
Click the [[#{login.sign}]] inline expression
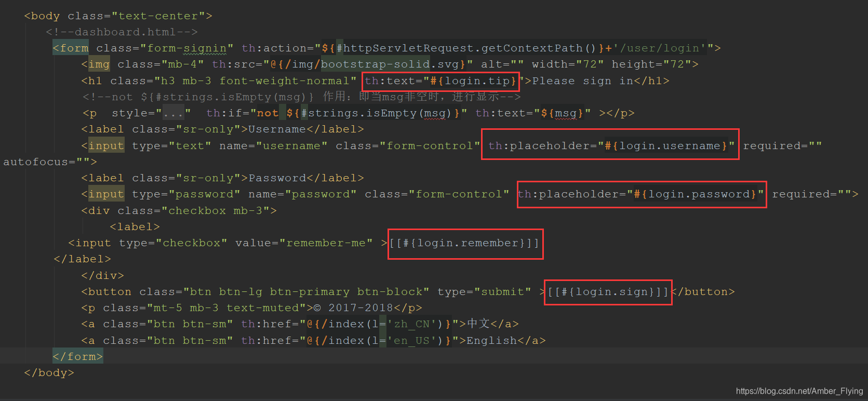tap(608, 292)
